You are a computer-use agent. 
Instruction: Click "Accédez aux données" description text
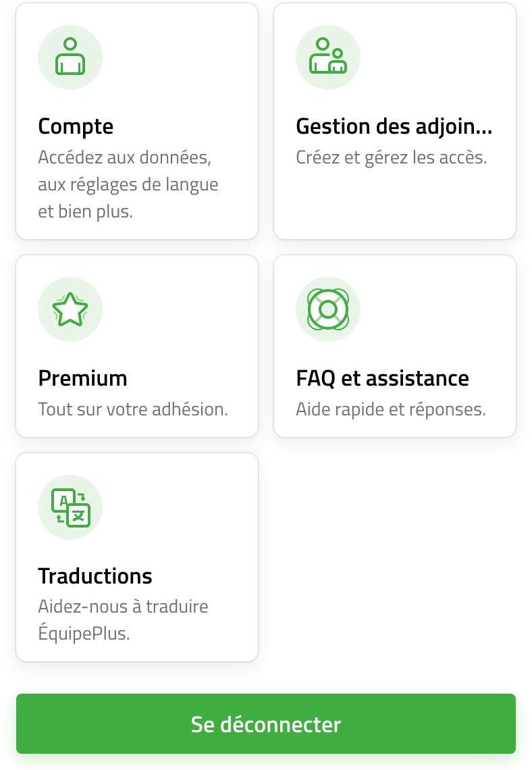click(x=125, y=157)
